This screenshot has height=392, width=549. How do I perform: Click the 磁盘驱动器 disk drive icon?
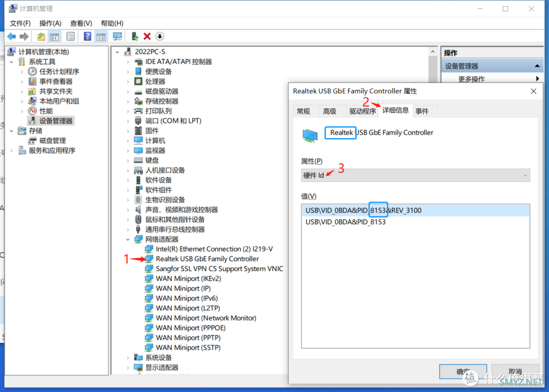point(138,91)
